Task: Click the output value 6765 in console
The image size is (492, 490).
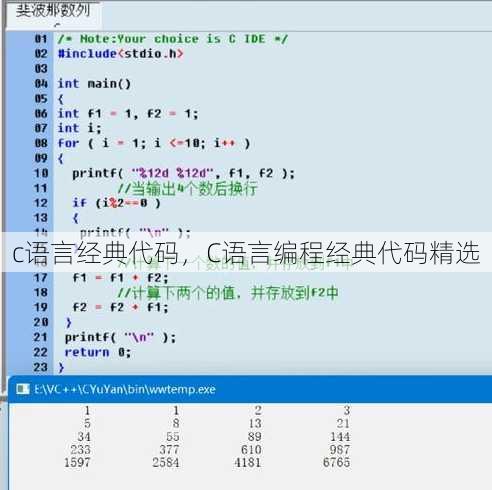Action: (337, 462)
